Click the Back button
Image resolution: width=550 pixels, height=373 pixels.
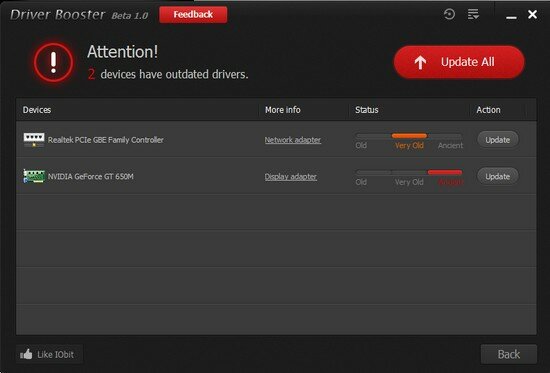[x=509, y=354]
